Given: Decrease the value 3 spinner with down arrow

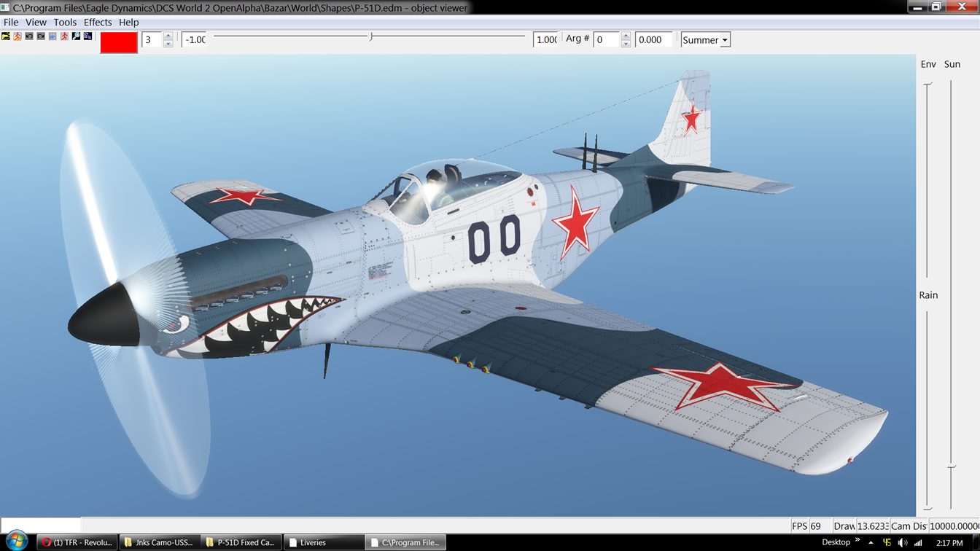Looking at the screenshot, I should (168, 44).
